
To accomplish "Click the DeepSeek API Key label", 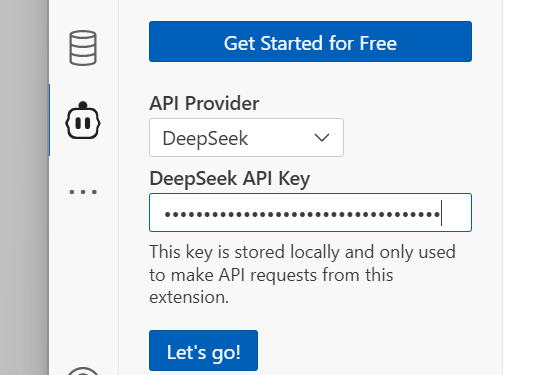I will point(229,179).
